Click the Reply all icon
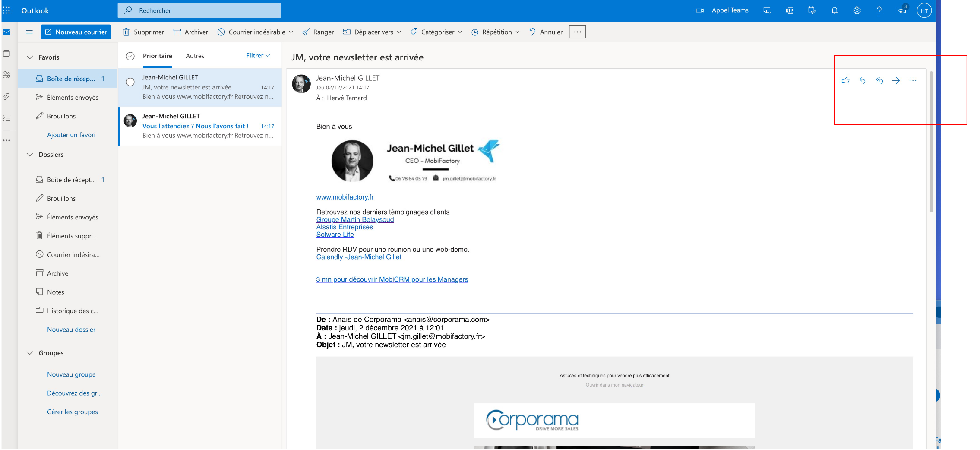 pyautogui.click(x=879, y=80)
